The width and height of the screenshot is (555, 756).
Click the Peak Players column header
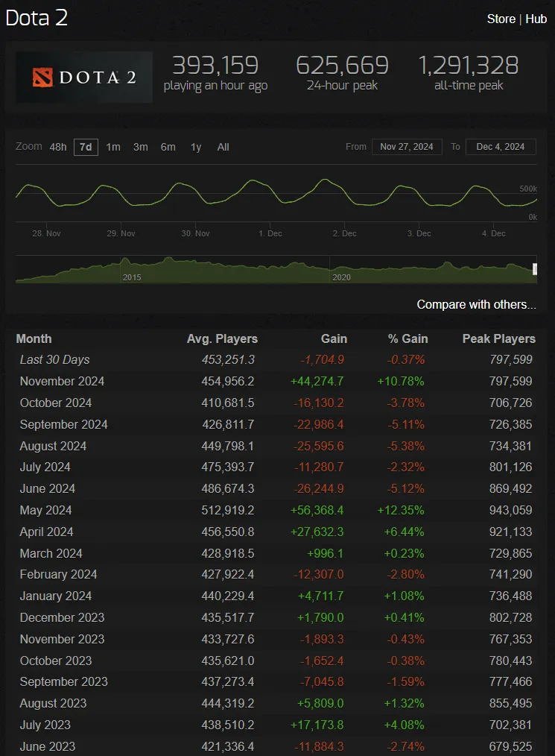[498, 338]
